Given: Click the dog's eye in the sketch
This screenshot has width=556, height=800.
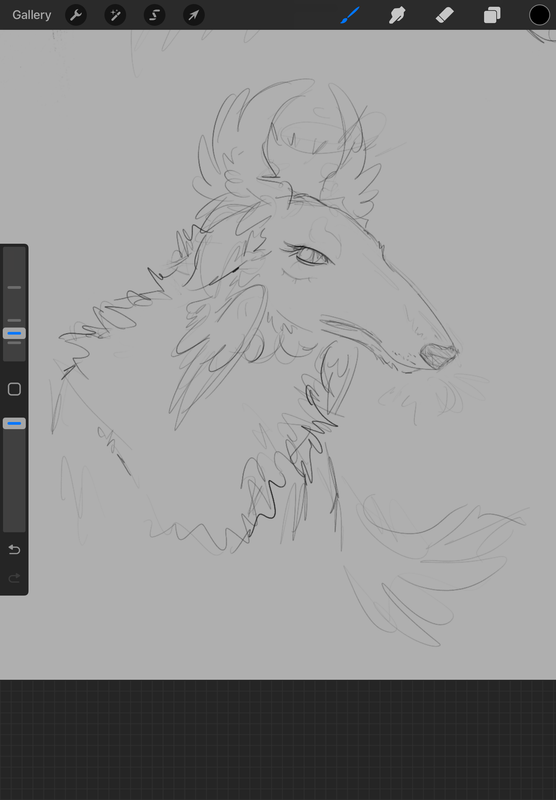Looking at the screenshot, I should pyautogui.click(x=311, y=256).
